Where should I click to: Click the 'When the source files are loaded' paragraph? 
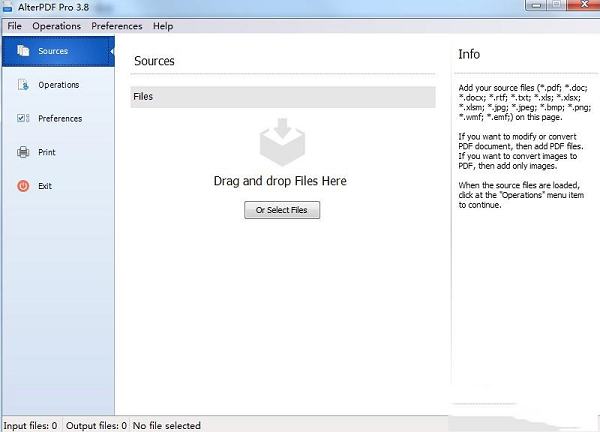(x=521, y=195)
